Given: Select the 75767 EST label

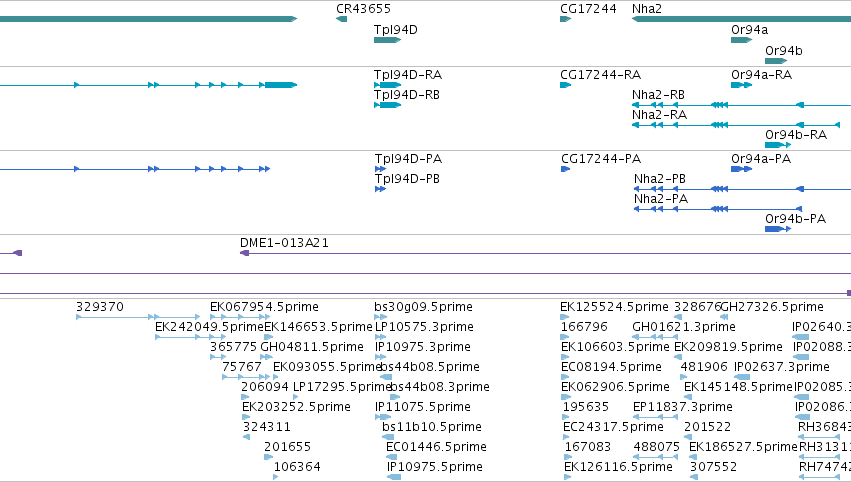Looking at the screenshot, I should click(242, 367).
